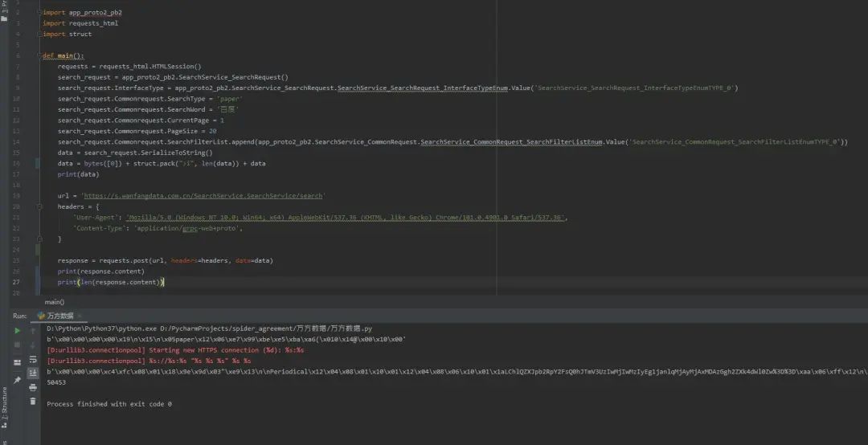The image size is (868, 445).
Task: Collapse the import block fold marker
Action: point(39,12)
